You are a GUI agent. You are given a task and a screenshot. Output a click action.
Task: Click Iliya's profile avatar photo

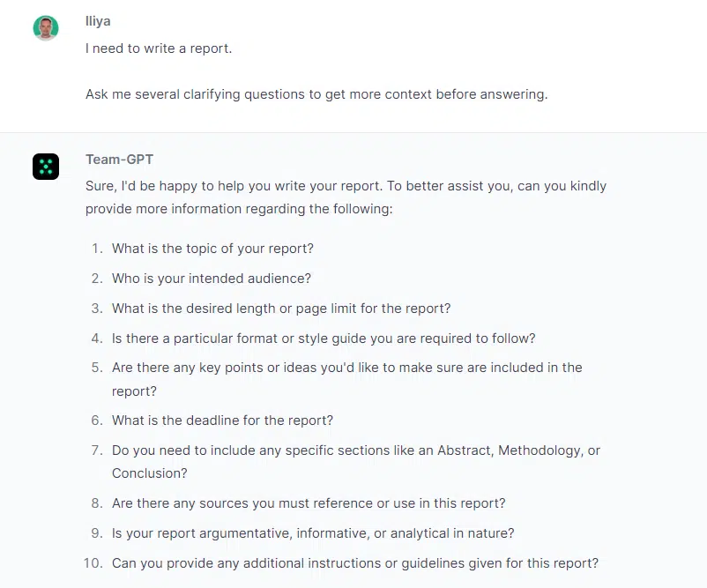point(46,28)
